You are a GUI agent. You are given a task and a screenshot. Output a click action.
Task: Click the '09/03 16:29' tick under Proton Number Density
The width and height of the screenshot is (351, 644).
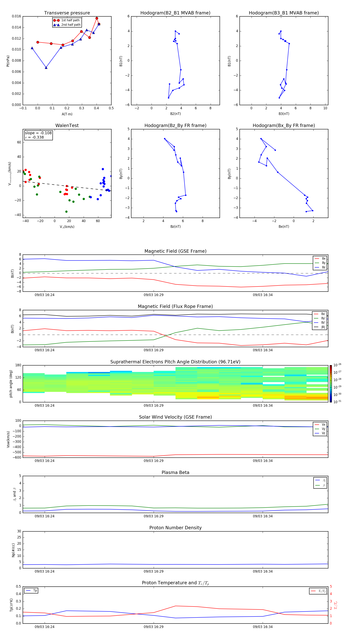pyautogui.click(x=154, y=571)
